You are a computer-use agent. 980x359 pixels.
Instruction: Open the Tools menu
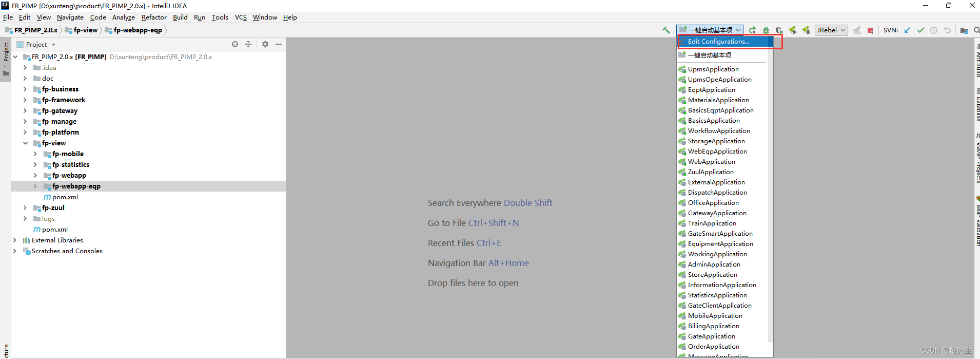220,17
